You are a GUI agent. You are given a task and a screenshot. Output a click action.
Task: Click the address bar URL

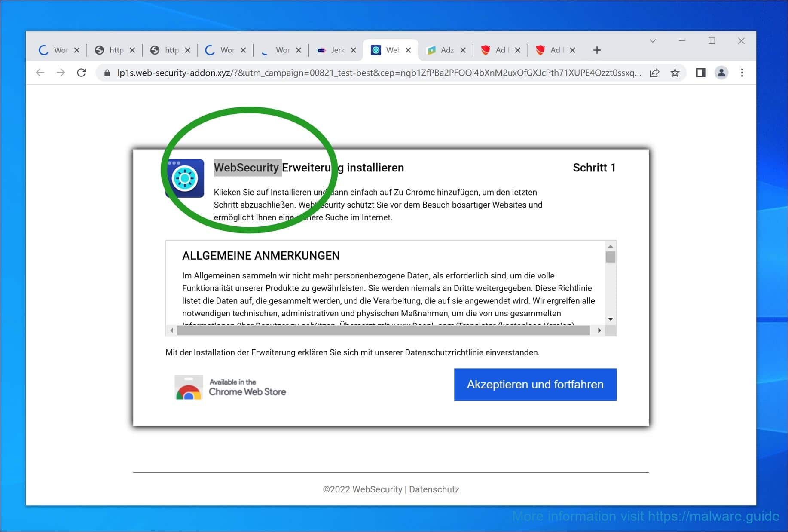pos(379,73)
